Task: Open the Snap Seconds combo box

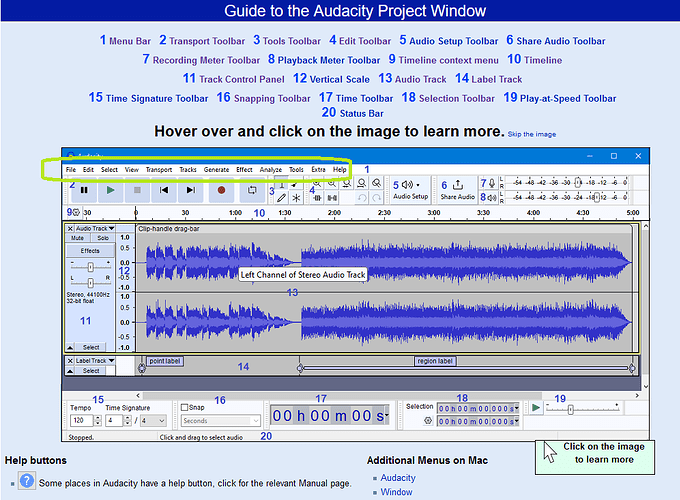Action: 220,421
